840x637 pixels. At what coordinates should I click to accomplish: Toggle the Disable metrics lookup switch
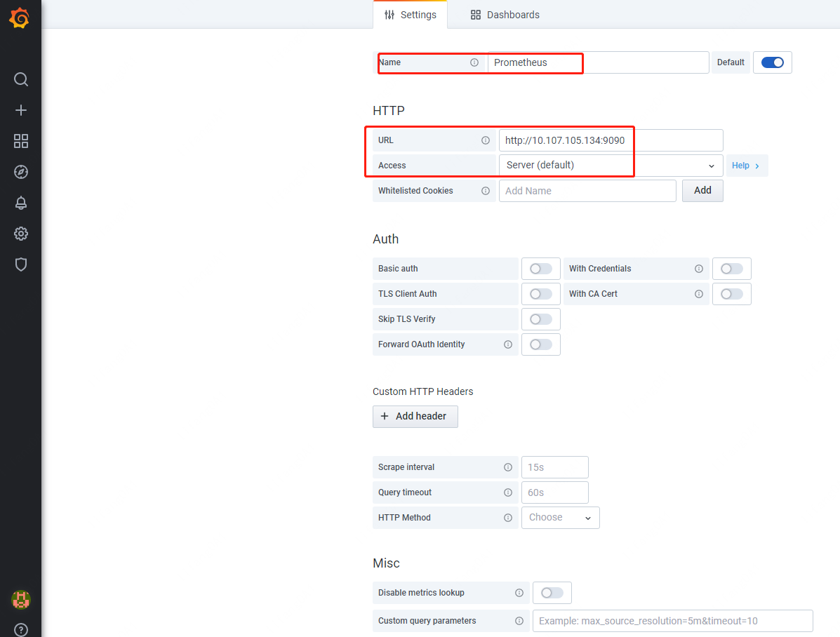pos(552,593)
